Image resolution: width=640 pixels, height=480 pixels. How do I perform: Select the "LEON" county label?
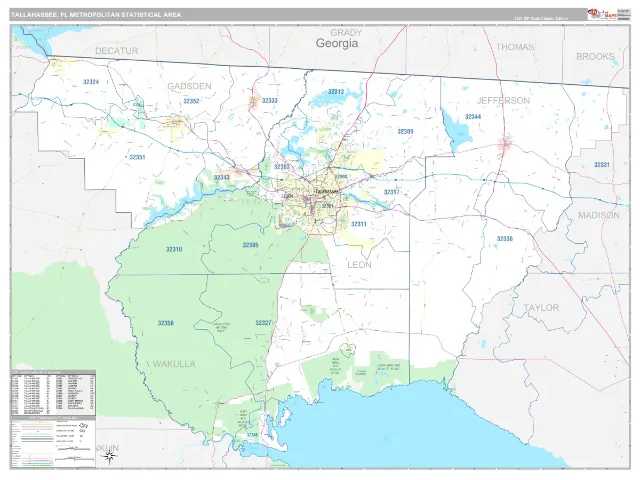[359, 265]
